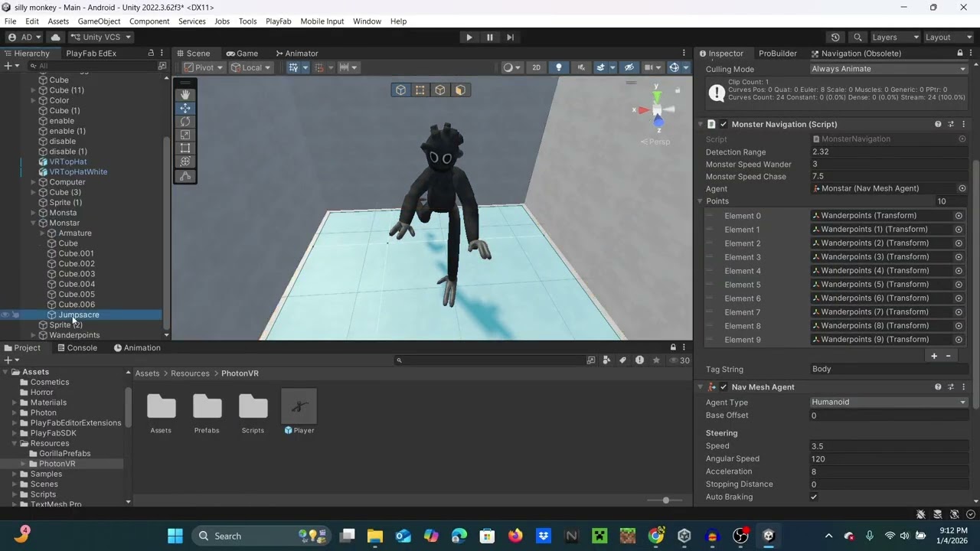Toggle 2D scene view mode
Viewport: 980px width, 551px height.
[x=536, y=67]
